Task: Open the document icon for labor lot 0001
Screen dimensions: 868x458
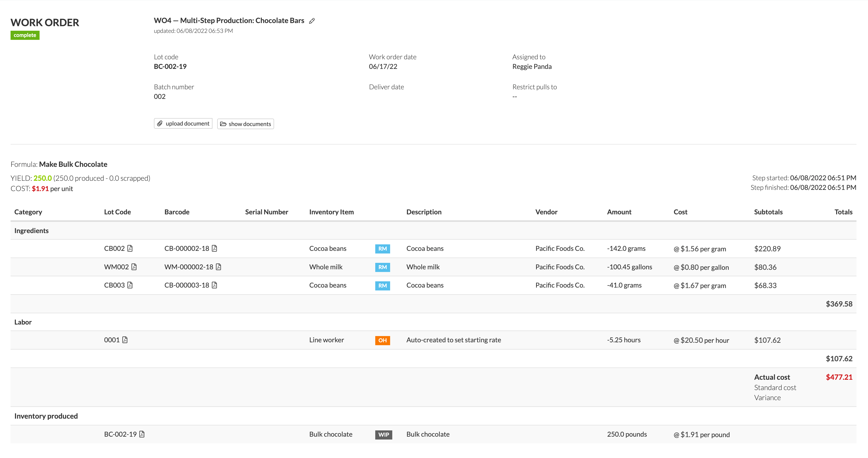Action: (x=125, y=340)
